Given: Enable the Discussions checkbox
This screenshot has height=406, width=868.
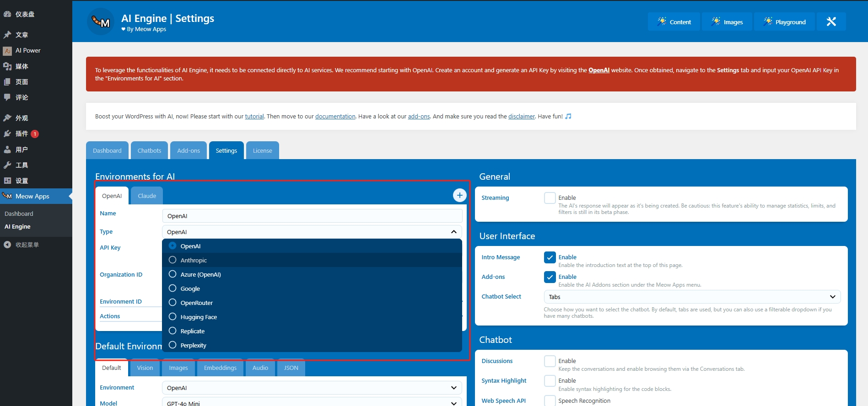Looking at the screenshot, I should (550, 361).
